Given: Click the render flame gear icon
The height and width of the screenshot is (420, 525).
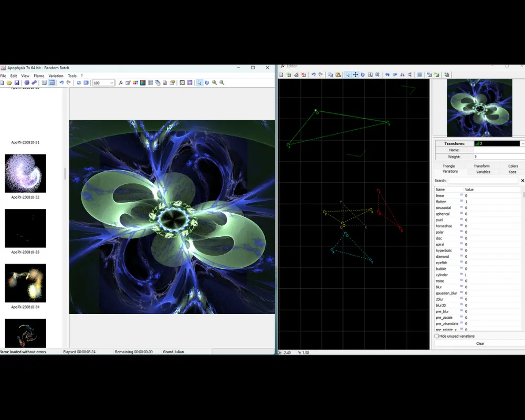Looking at the screenshot, I should [x=27, y=83].
